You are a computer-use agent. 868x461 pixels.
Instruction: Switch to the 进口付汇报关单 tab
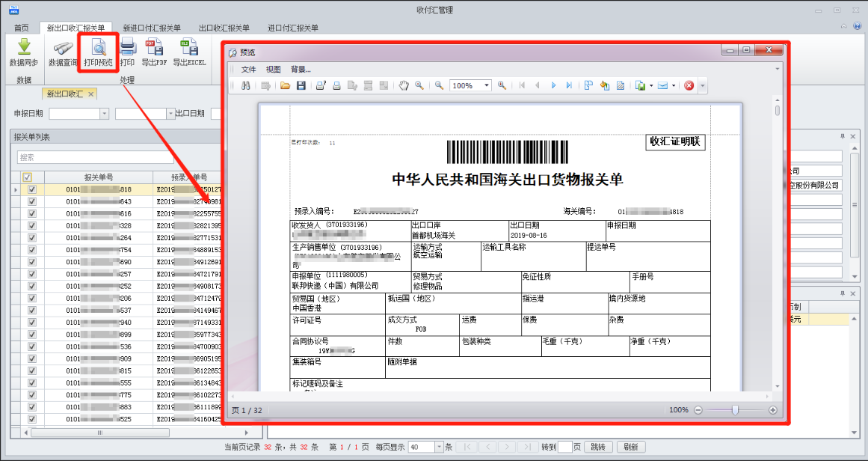tap(294, 25)
